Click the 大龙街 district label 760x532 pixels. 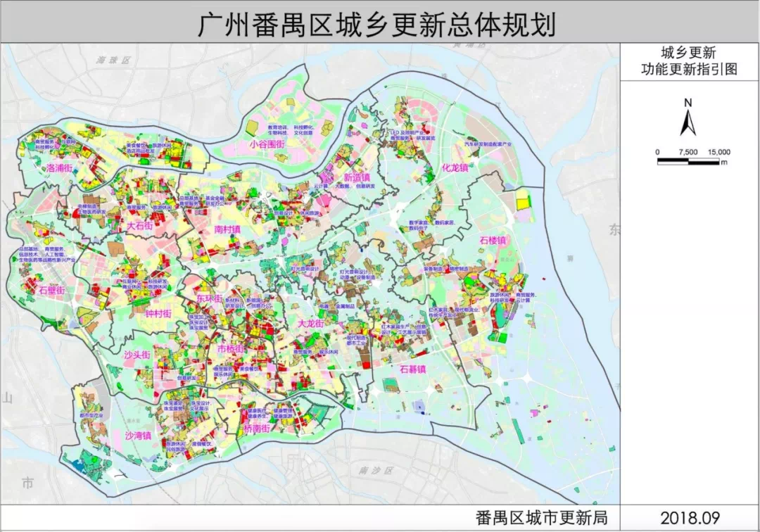(310, 323)
